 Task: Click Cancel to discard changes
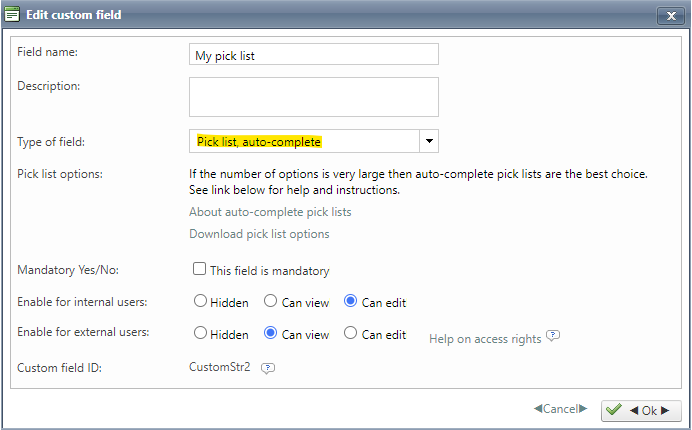(560, 409)
